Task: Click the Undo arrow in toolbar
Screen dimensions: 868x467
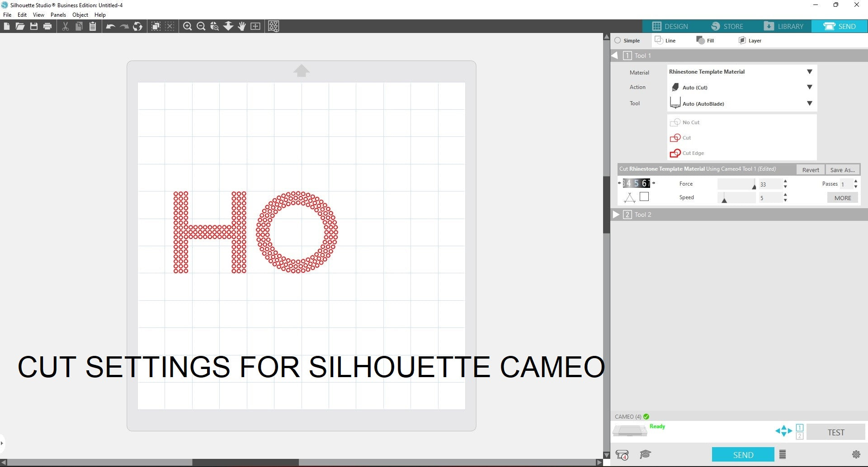Action: [110, 27]
